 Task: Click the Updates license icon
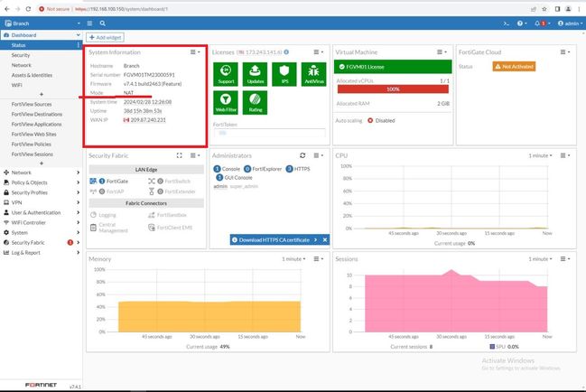pos(256,74)
